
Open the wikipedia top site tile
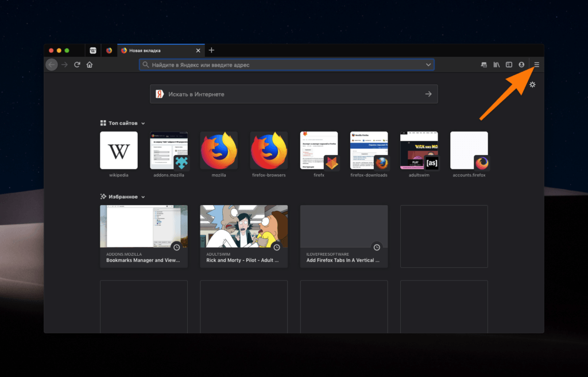tap(119, 150)
